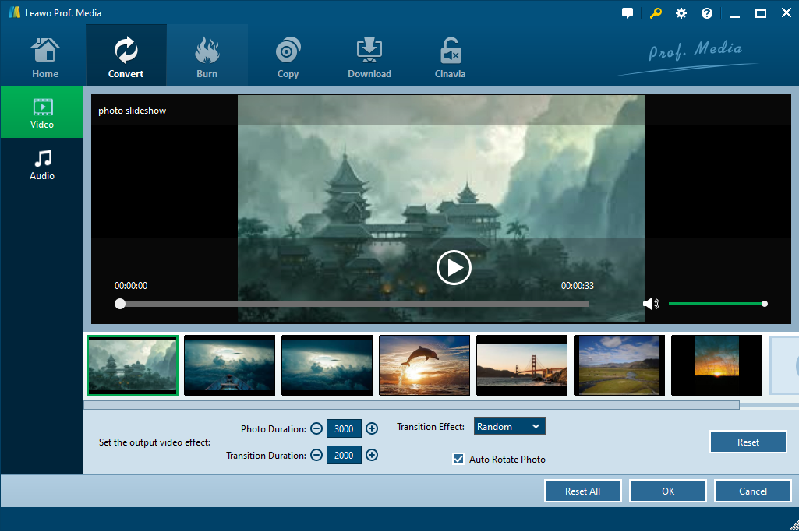Click the Reset All button
This screenshot has width=799, height=532.
582,491
